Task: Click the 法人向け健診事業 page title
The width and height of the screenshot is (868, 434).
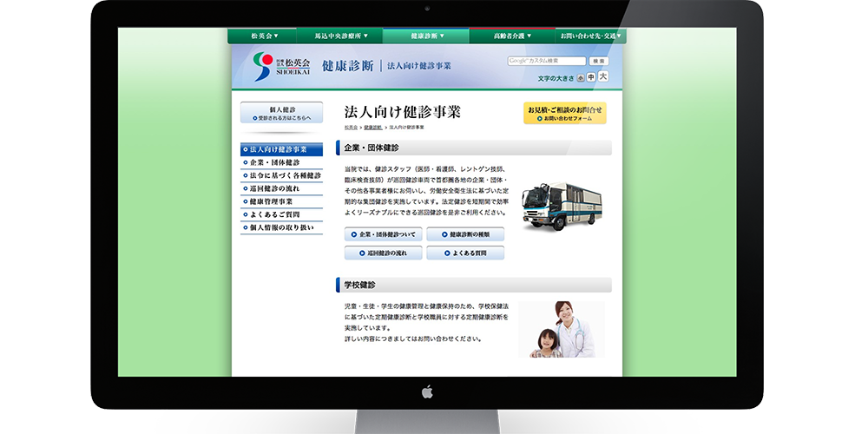Action: coord(403,112)
